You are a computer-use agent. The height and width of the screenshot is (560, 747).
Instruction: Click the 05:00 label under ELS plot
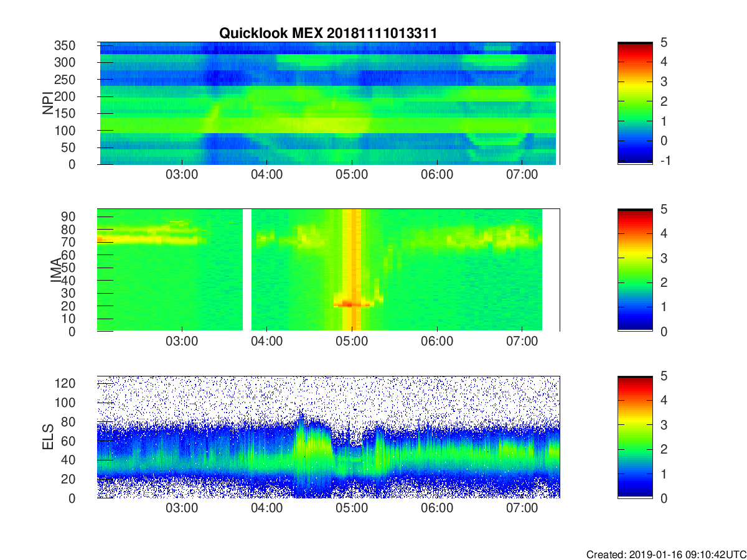352,508
